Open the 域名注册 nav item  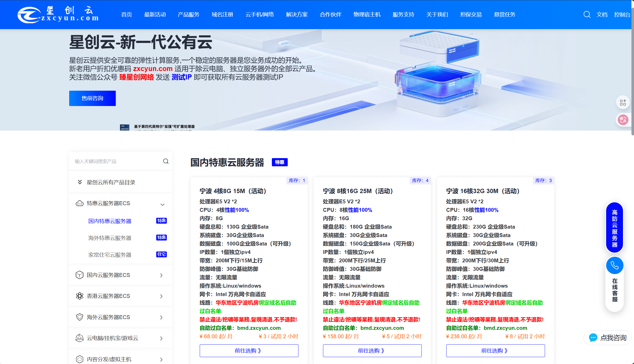[x=222, y=15]
